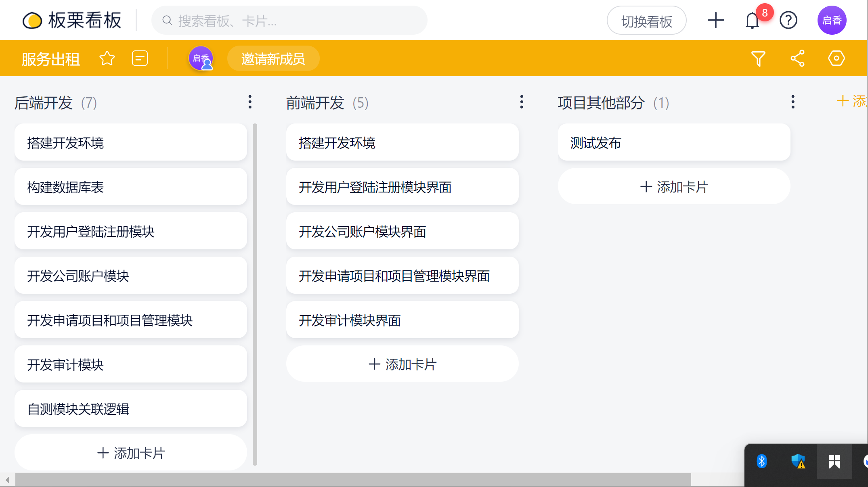
Task: Click the Bluetooth tray icon
Action: point(761,461)
